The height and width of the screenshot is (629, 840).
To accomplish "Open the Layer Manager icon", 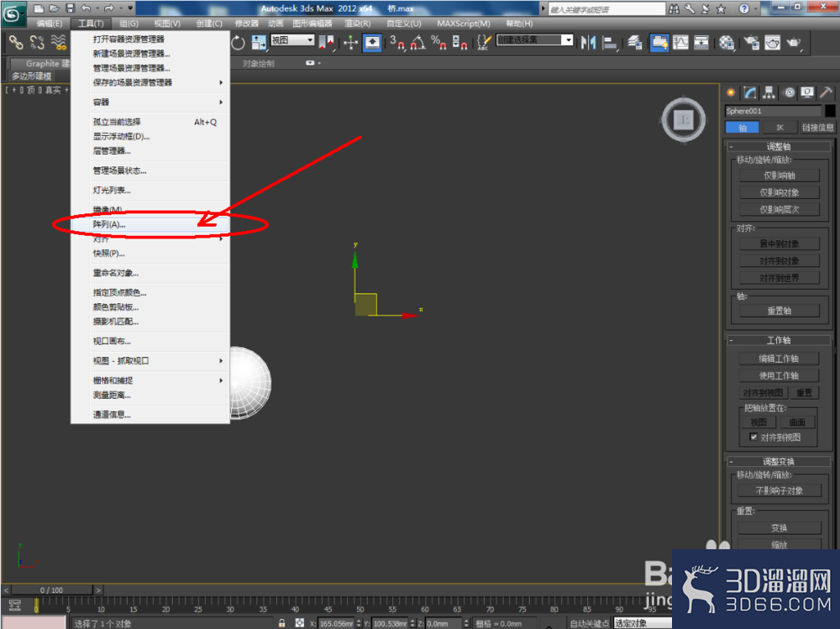I will click(635, 42).
